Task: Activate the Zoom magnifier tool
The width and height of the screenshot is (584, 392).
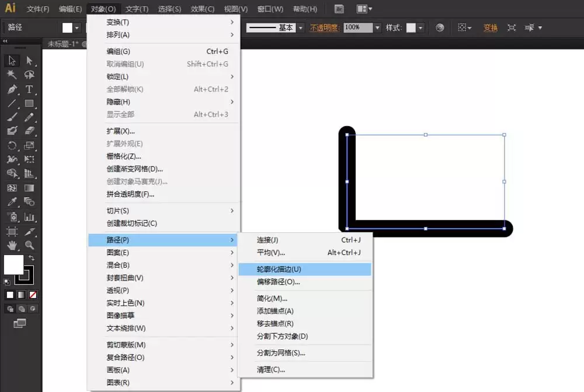Action: point(29,245)
